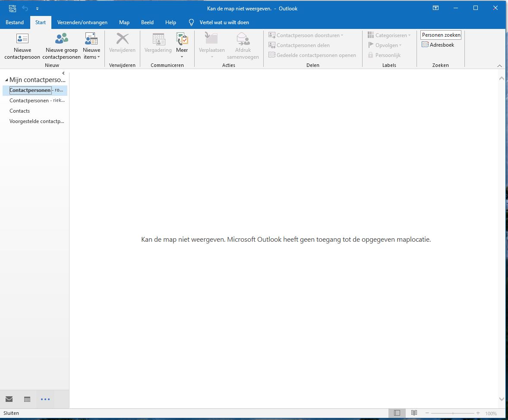The image size is (508, 420).
Task: Open the Meer communication dropdown
Action: click(182, 46)
